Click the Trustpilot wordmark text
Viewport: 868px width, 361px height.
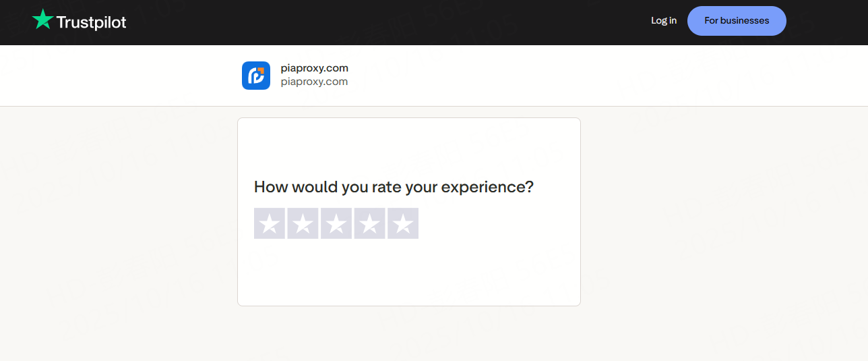[x=91, y=22]
